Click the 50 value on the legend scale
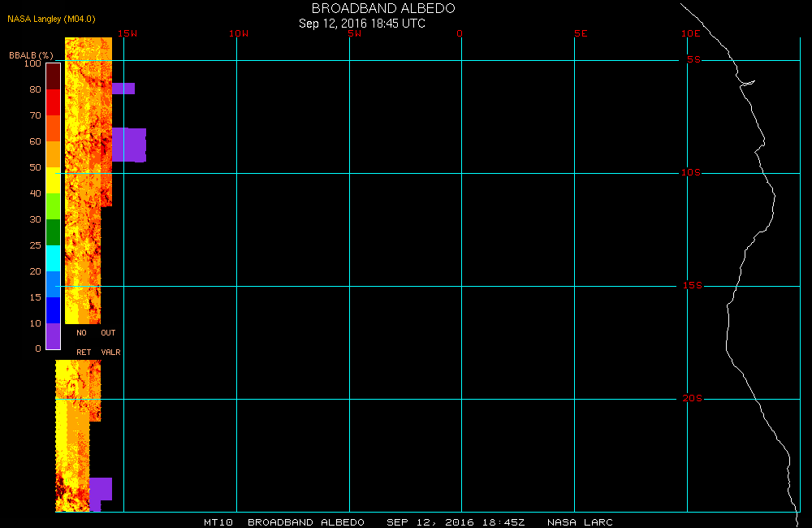This screenshot has width=812, height=528. point(35,167)
